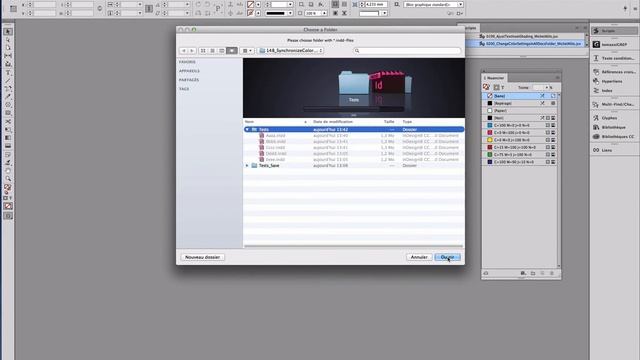This screenshot has height=360, width=640.
Task: Sort by Type column header in dialog
Action: pyautogui.click(x=432, y=122)
